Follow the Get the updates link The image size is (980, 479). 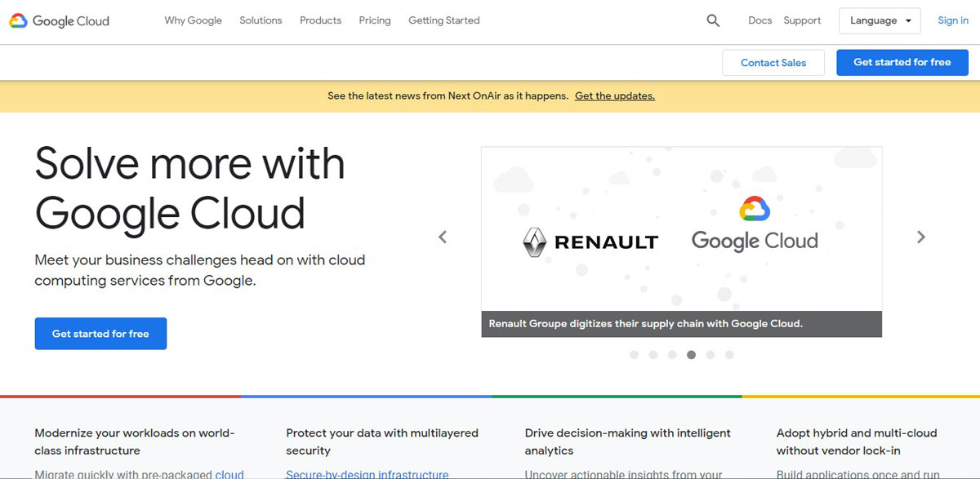(615, 96)
